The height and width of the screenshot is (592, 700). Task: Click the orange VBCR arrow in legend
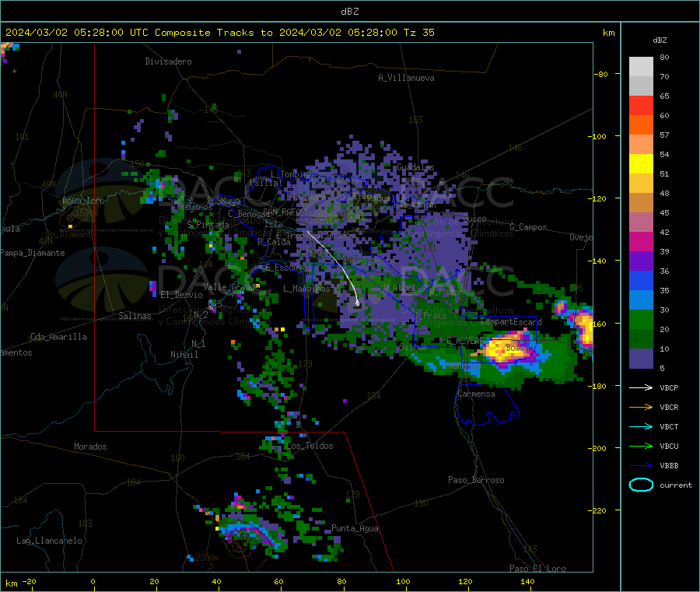click(641, 407)
